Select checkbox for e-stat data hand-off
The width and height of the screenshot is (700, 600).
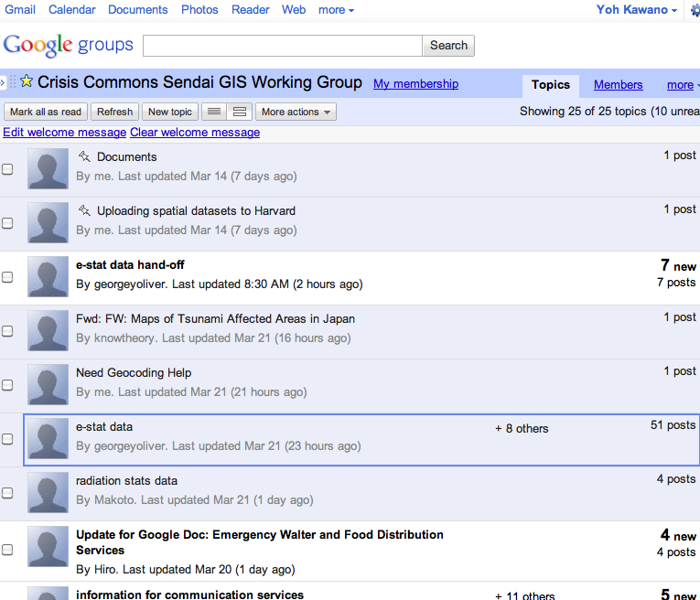coord(7,277)
